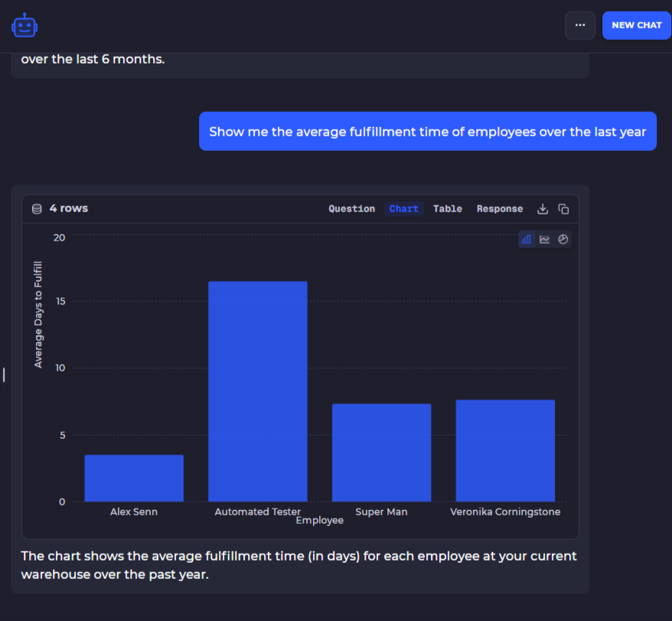Click the y-axis value '15'

pyautogui.click(x=60, y=301)
